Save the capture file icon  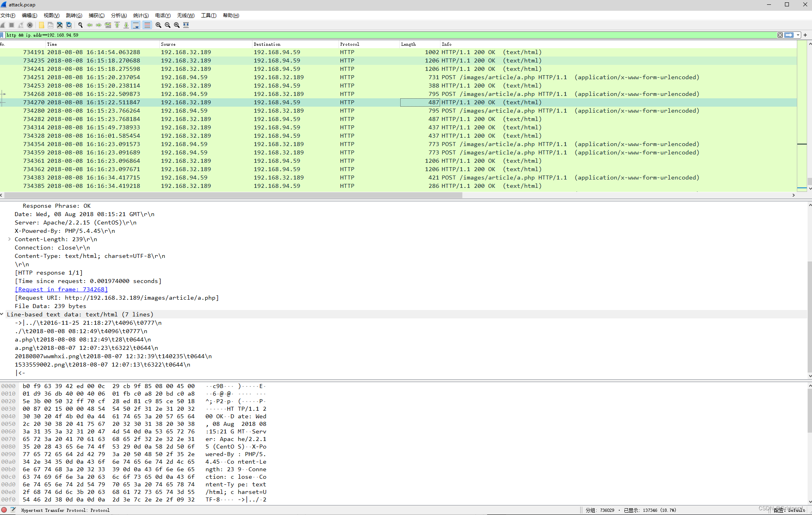[x=51, y=25]
